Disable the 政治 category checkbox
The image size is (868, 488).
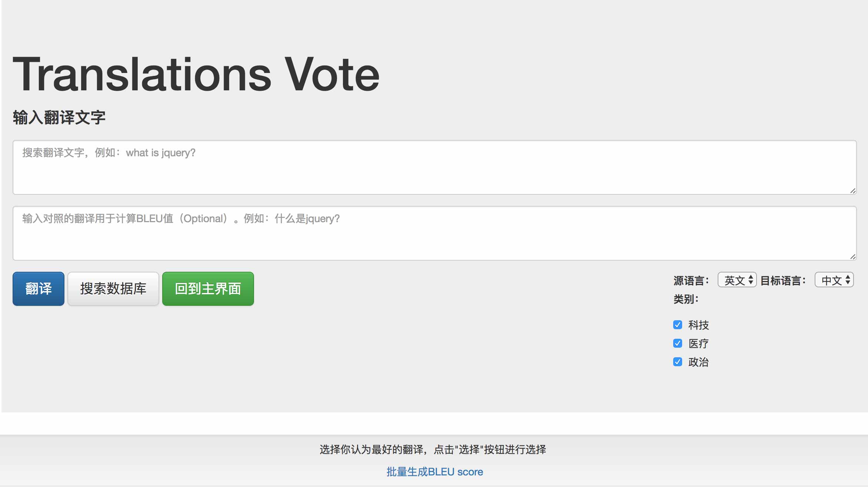(678, 362)
